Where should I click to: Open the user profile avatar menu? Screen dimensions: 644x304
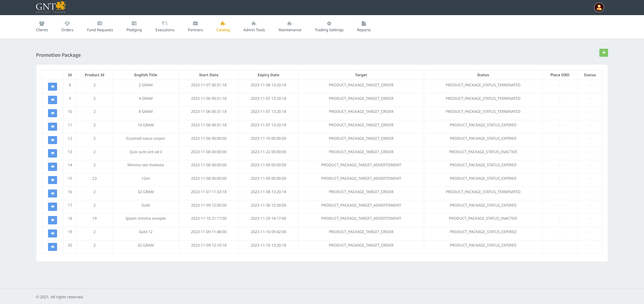599,7
